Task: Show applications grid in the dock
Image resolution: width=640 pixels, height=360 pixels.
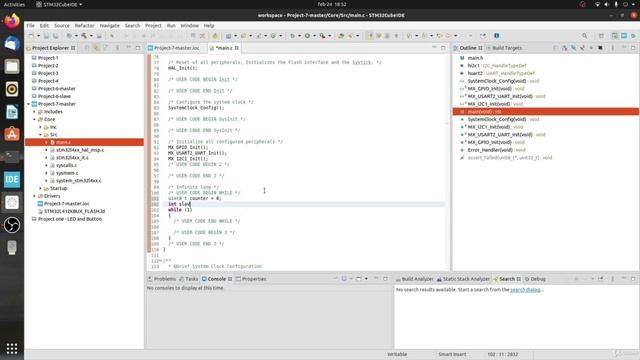Action: [x=12, y=348]
